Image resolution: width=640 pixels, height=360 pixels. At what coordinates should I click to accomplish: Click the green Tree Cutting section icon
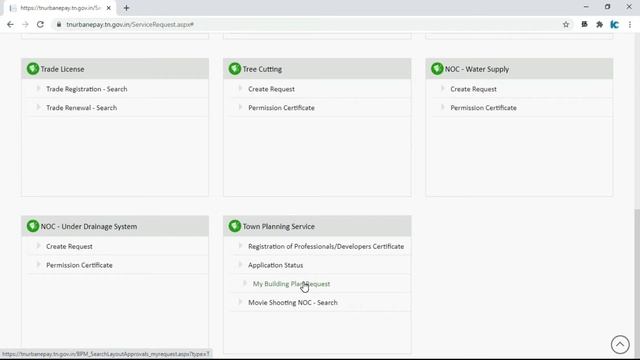(235, 69)
